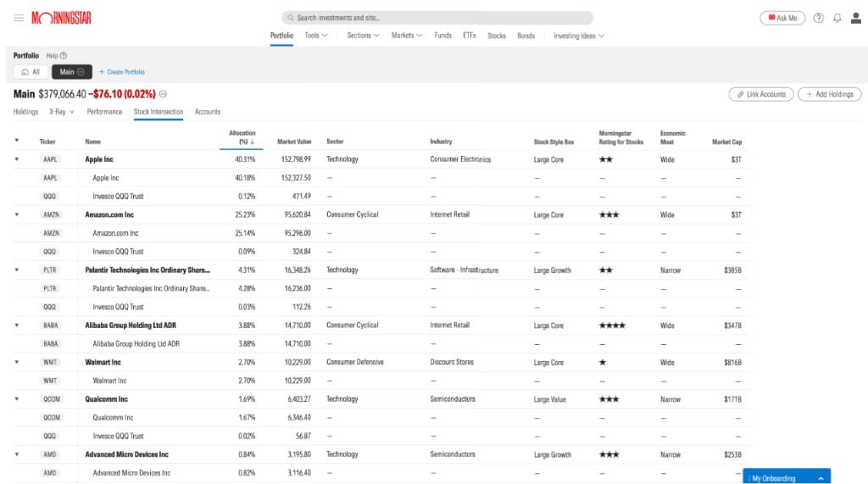Open the user profile icon

pos(856,18)
